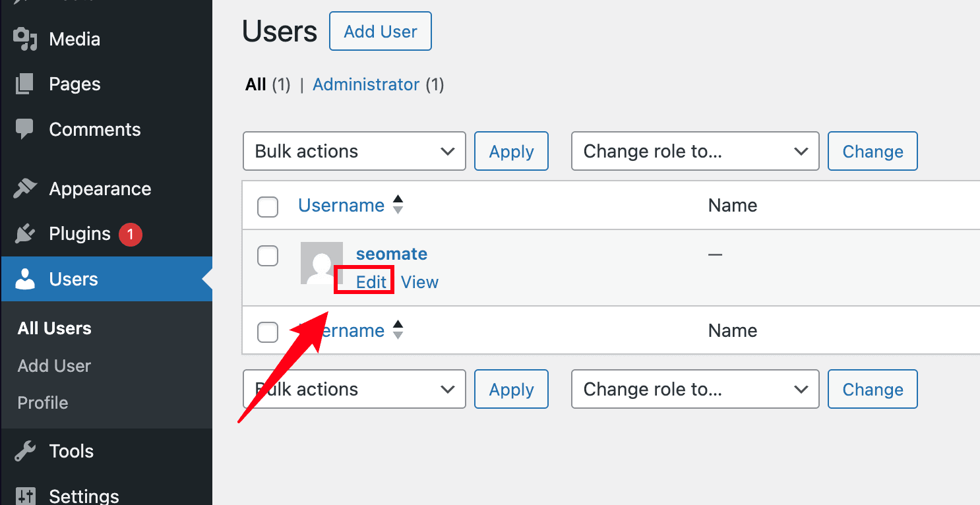The image size is (980, 505).
Task: Click the Add User button beside heading
Action: (x=381, y=32)
